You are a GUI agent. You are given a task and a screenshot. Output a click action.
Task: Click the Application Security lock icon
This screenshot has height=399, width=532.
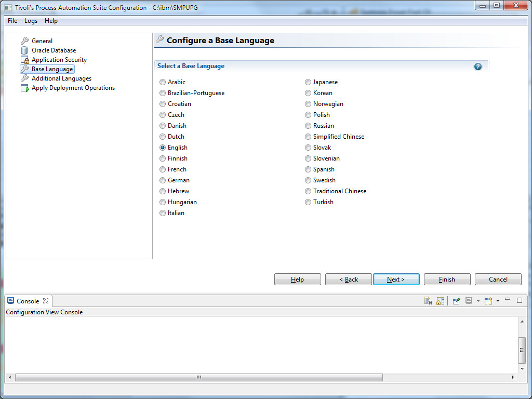pyautogui.click(x=25, y=60)
